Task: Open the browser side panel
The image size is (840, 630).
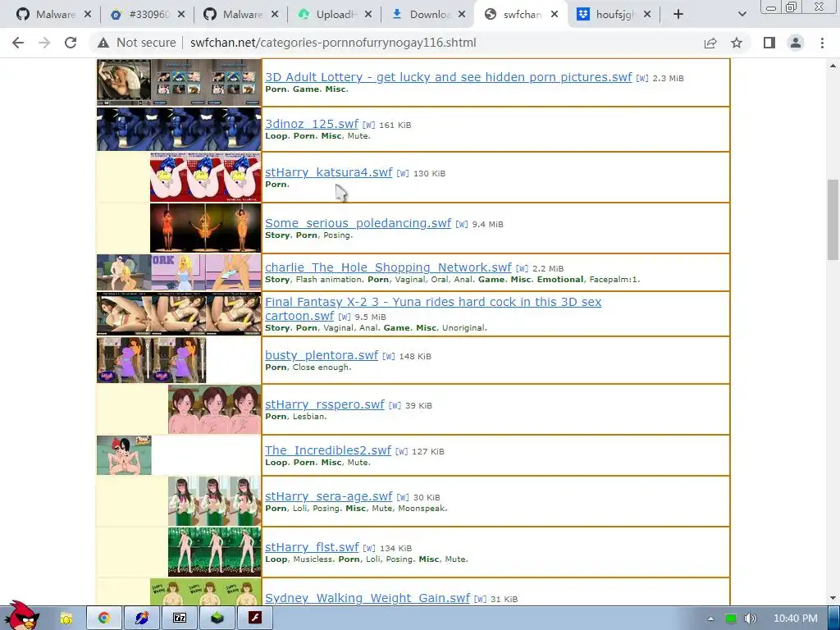Action: coord(769,43)
